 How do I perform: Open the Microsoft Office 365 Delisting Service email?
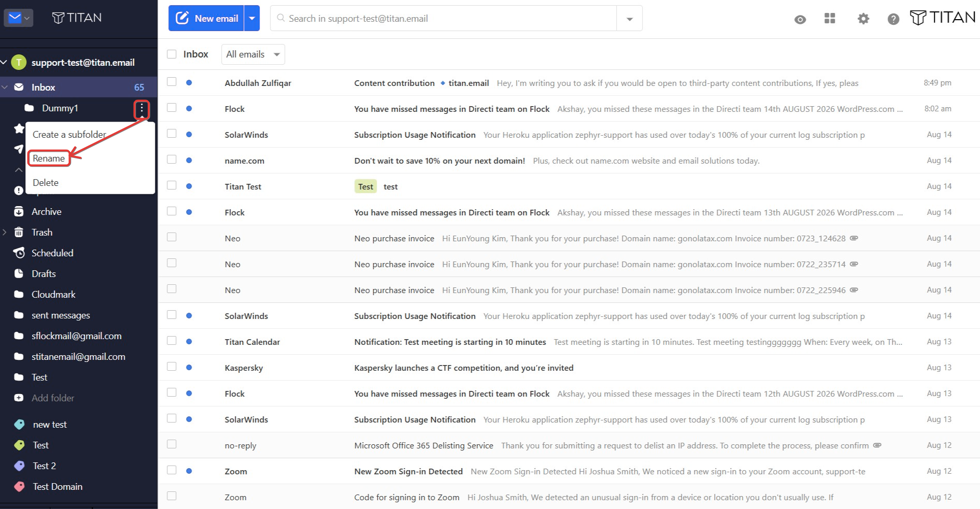(x=424, y=445)
